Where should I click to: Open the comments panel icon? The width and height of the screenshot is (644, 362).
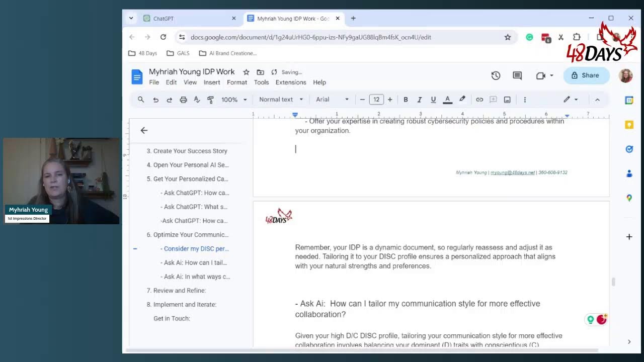point(517,75)
